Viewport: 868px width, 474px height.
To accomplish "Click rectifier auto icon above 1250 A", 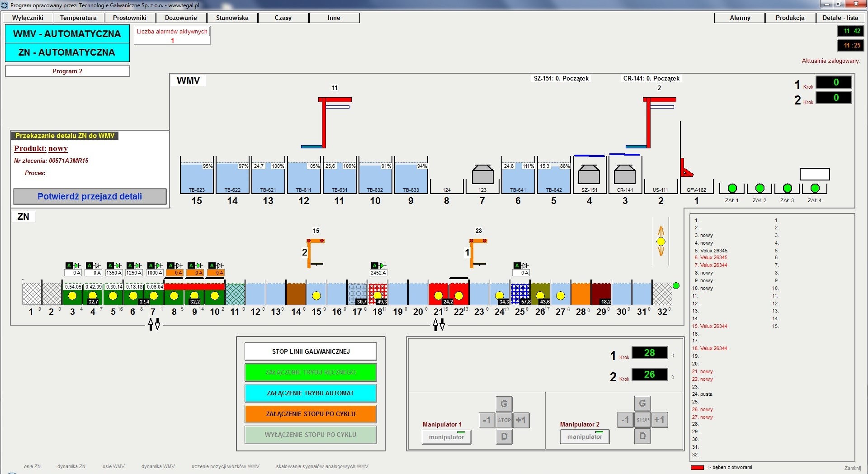I will pyautogui.click(x=134, y=265).
